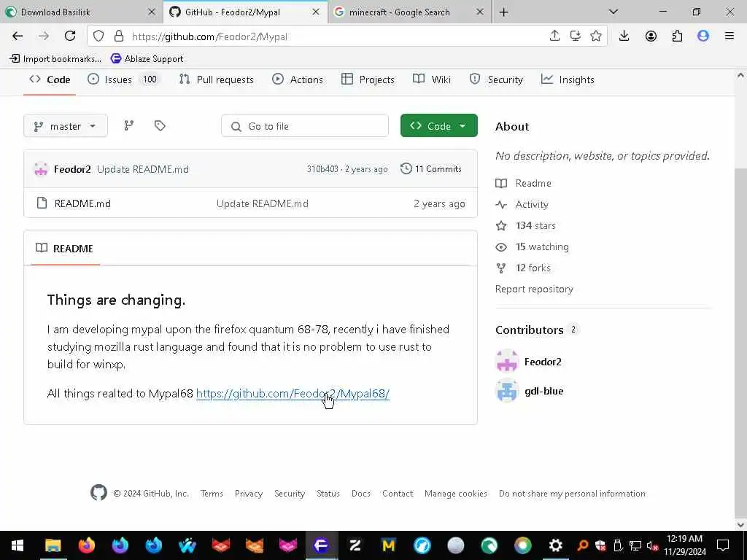
Task: Open Settings gear on the taskbar
Action: [x=555, y=545]
